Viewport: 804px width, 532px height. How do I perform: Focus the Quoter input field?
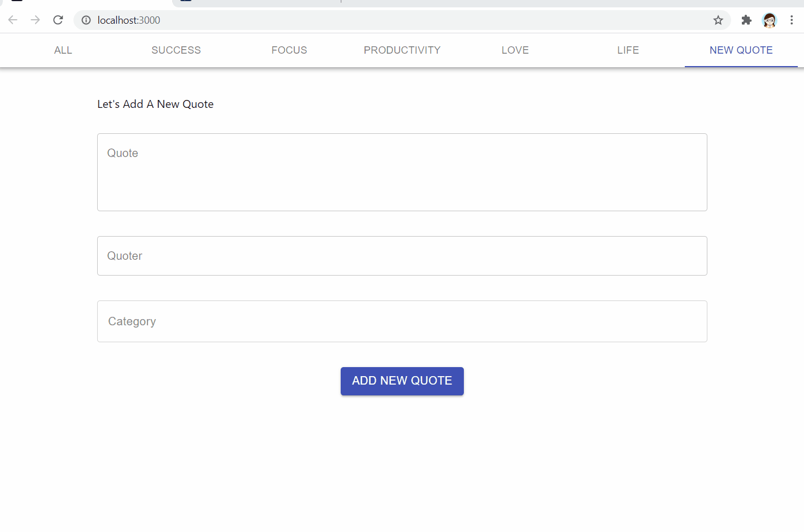(402, 256)
